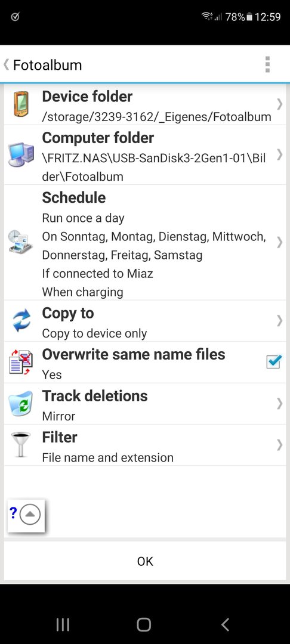Expand Computer folder chevron
290x644 pixels.
pyautogui.click(x=279, y=154)
